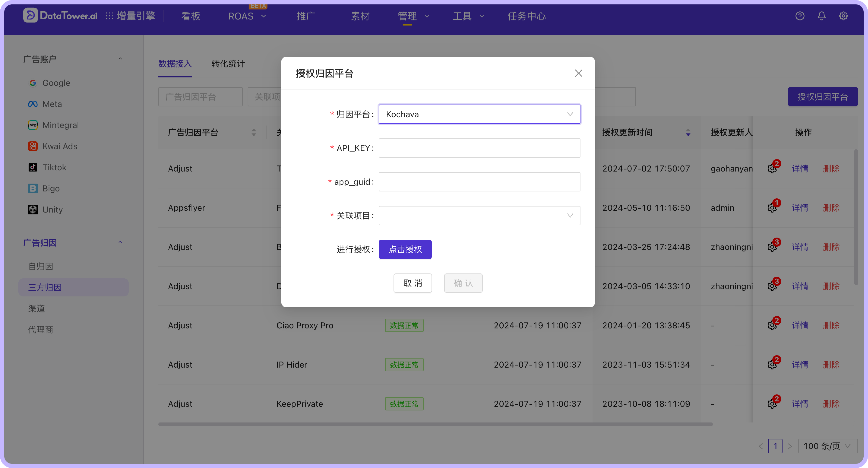Click the horizontal table scrollbar

(435, 424)
